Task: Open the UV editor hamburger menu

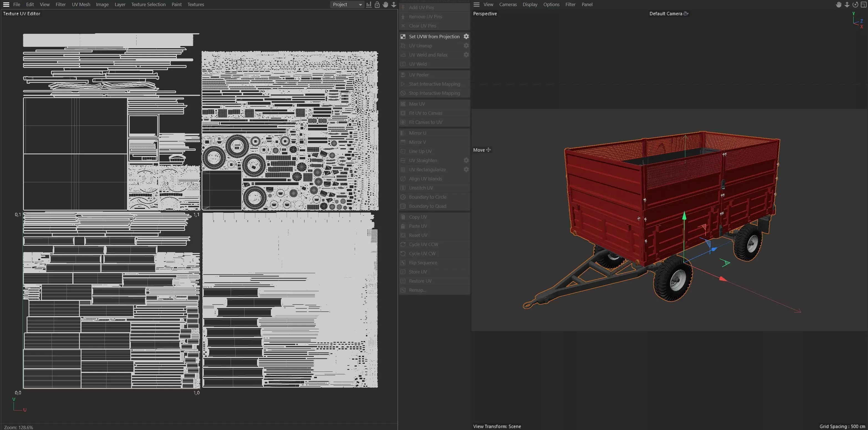Action: pyautogui.click(x=6, y=4)
